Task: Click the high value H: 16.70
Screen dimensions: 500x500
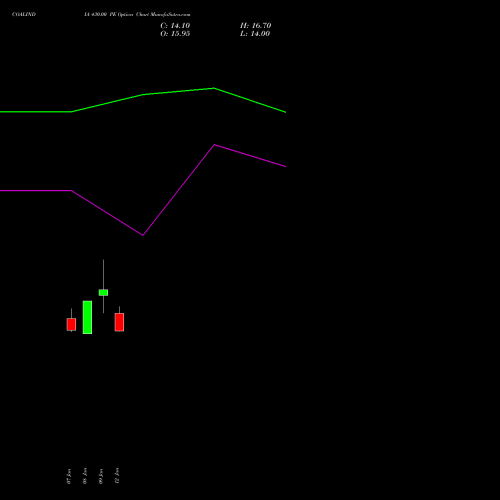Action: tap(255, 26)
